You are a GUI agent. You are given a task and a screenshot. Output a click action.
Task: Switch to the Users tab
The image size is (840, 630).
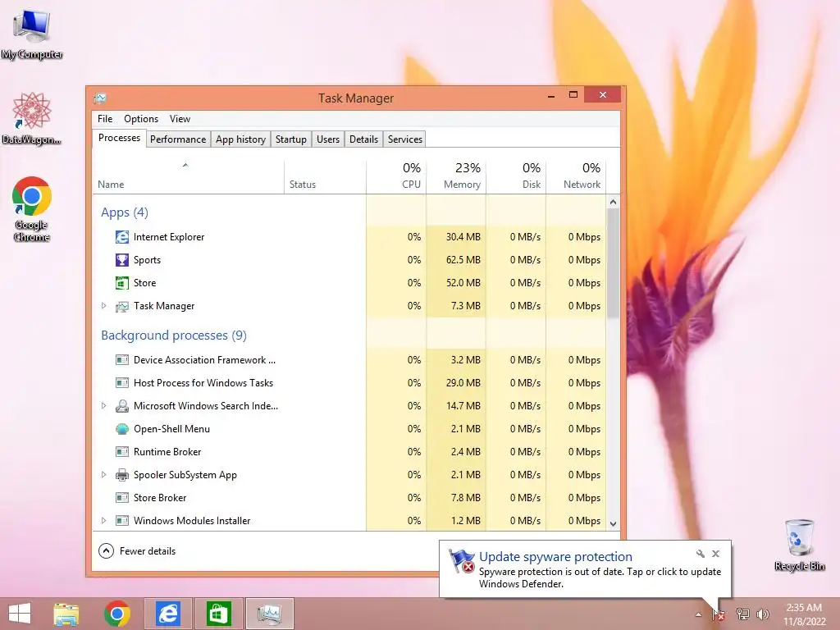coord(328,139)
